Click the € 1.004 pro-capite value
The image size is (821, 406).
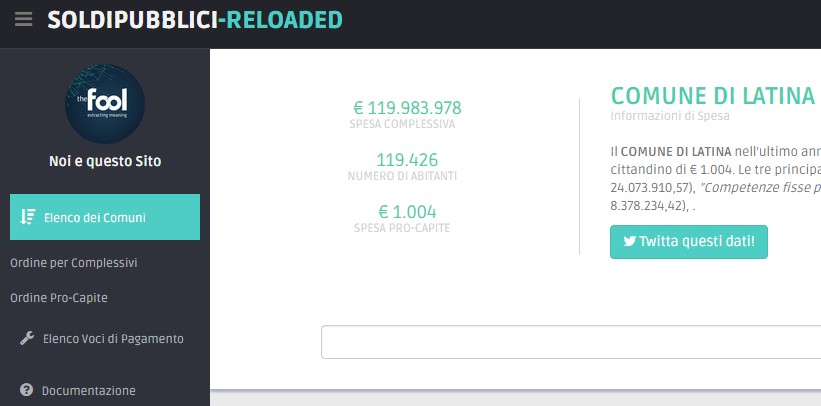[407, 212]
